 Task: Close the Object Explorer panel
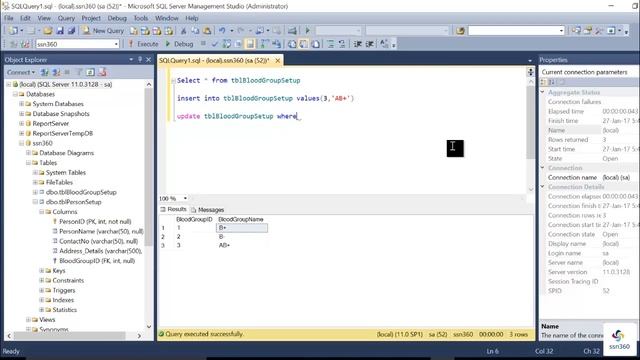[x=149, y=60]
